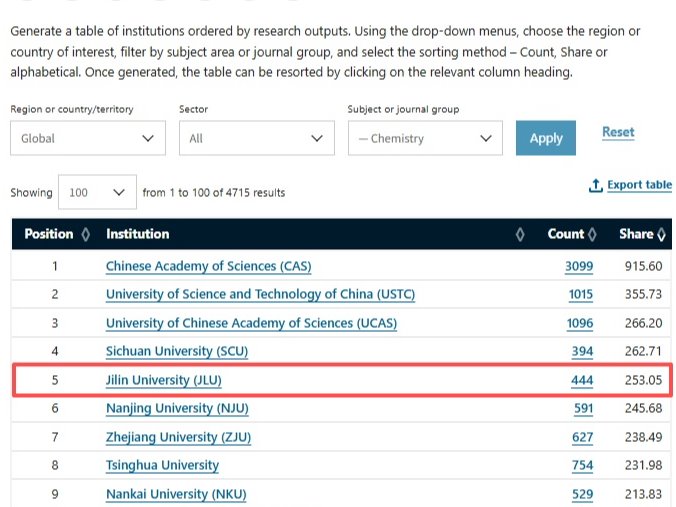Click count 1015 for USTC
676x507 pixels.
[581, 294]
